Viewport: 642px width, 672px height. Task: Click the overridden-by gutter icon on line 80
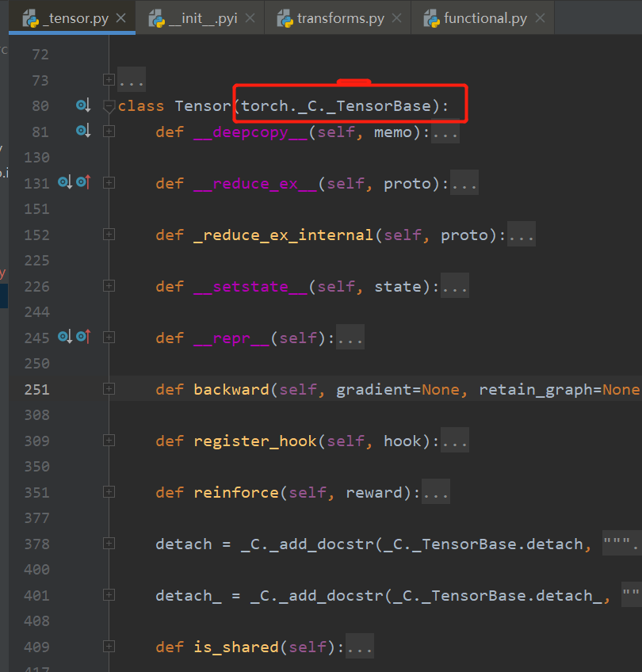(x=83, y=105)
